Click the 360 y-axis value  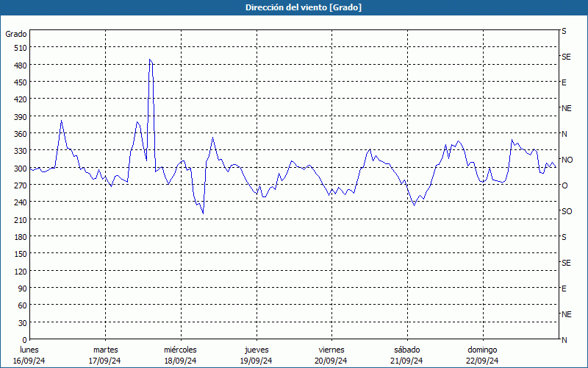[21, 134]
